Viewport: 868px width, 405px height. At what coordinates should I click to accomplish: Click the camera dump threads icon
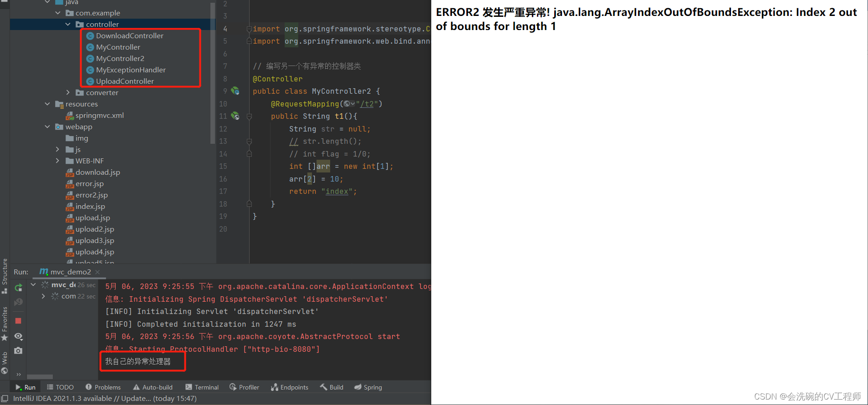tap(18, 351)
